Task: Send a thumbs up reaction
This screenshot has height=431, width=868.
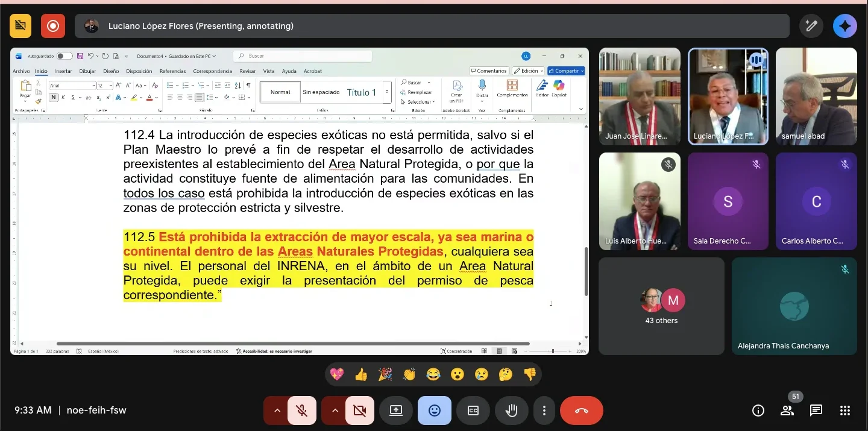Action: (x=361, y=374)
